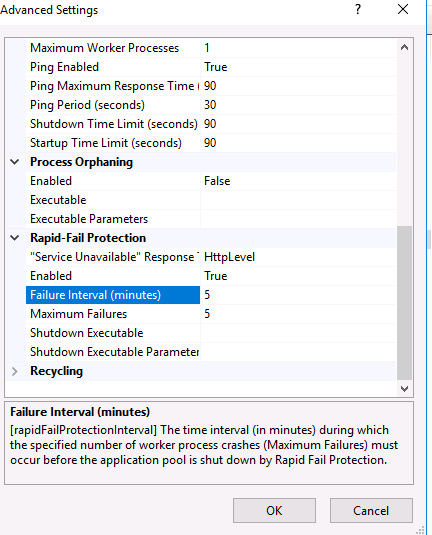Collapse the Rapid-Fail Protection section
This screenshot has width=432, height=535.
coord(15,238)
